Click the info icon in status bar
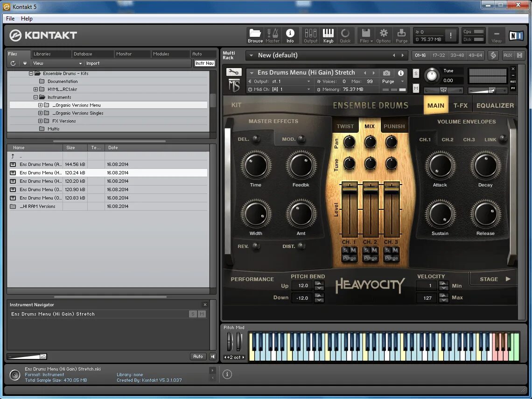The width and height of the screenshot is (532, 399). pyautogui.click(x=227, y=374)
